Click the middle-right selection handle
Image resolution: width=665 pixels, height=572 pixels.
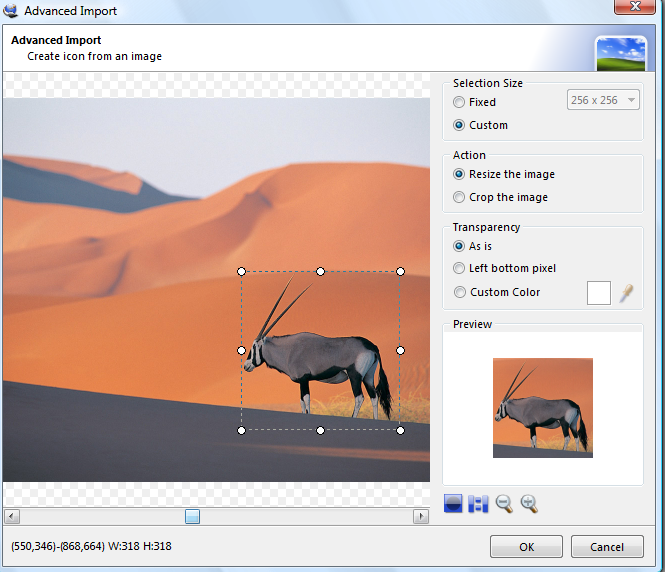point(400,351)
